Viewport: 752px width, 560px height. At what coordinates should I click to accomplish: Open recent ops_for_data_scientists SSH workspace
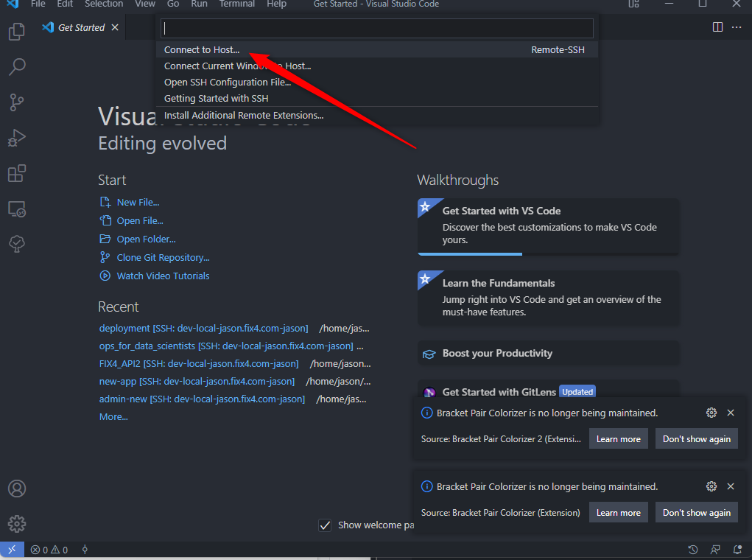click(x=226, y=346)
